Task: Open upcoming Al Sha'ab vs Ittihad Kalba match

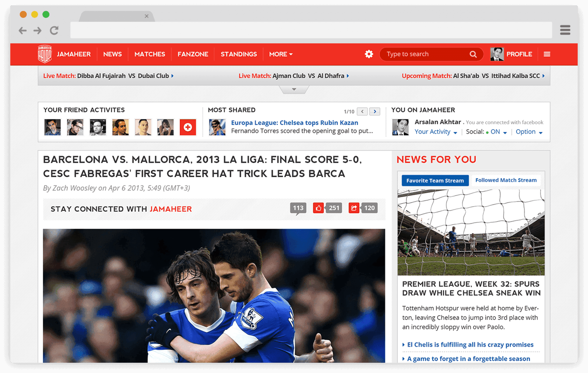Action: point(473,76)
